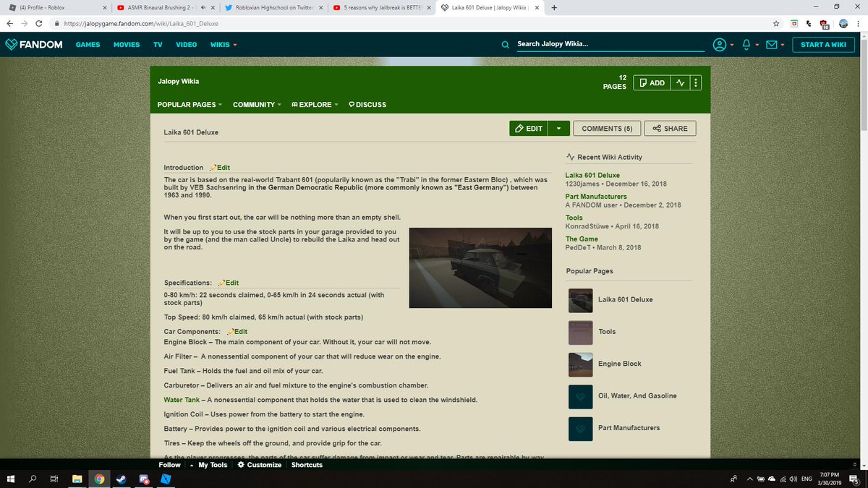Go back to previous page
The width and height of the screenshot is (868, 488).
click(9, 23)
